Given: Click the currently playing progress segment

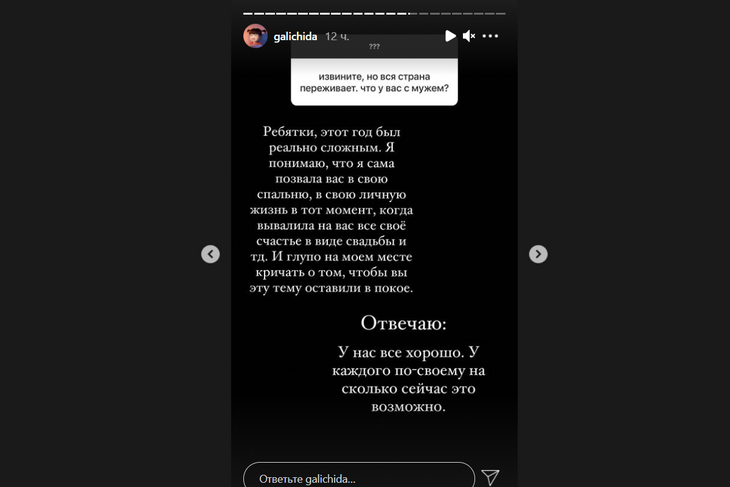Looking at the screenshot, I should tap(412, 14).
